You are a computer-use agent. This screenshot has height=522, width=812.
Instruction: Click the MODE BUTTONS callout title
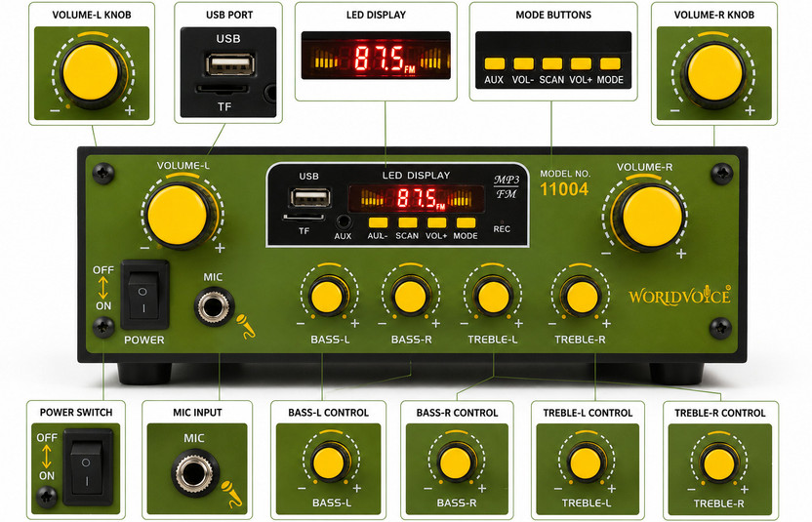(x=553, y=15)
